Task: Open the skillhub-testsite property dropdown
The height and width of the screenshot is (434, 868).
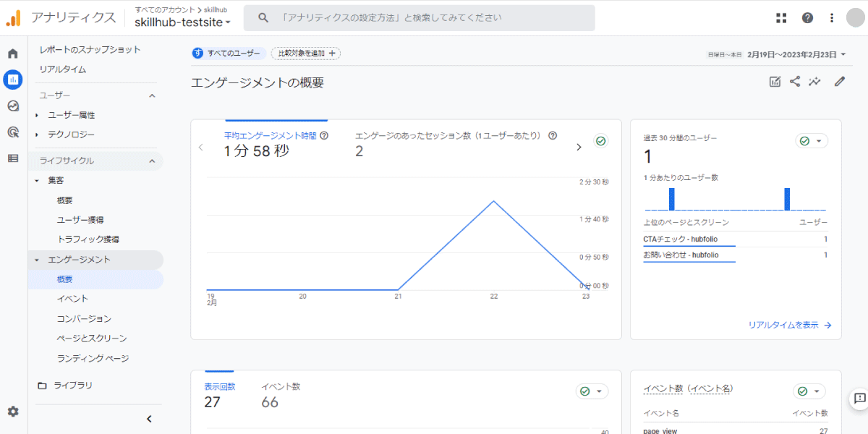Action: pos(183,22)
